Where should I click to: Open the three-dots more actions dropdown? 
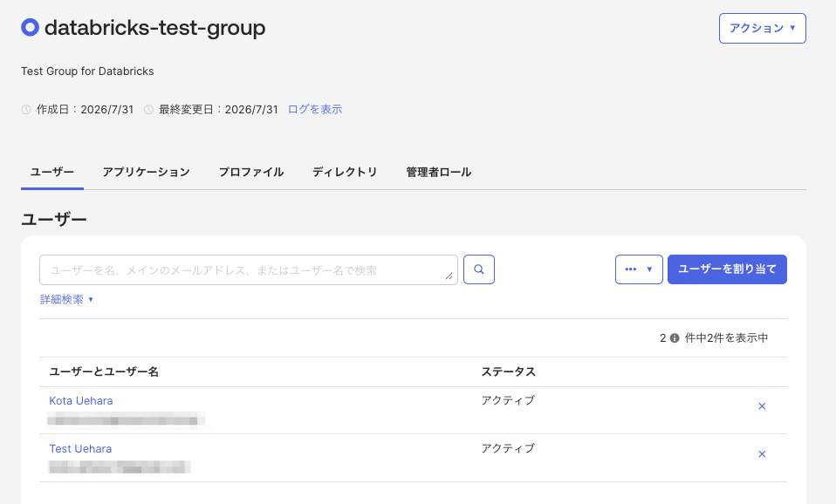pos(639,269)
